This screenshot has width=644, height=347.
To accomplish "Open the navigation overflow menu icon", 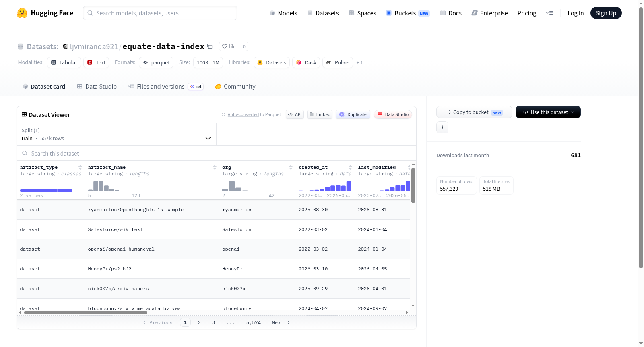I will coord(549,13).
